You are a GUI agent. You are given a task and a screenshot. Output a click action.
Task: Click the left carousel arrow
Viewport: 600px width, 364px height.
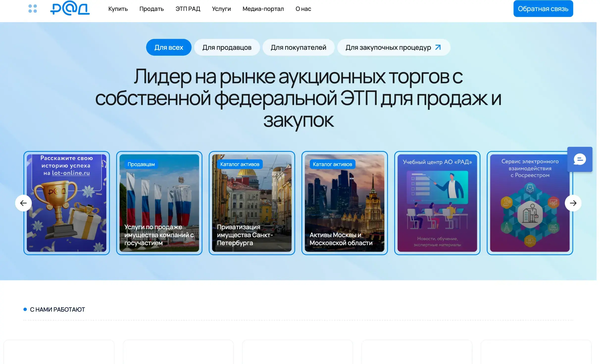coord(24,203)
